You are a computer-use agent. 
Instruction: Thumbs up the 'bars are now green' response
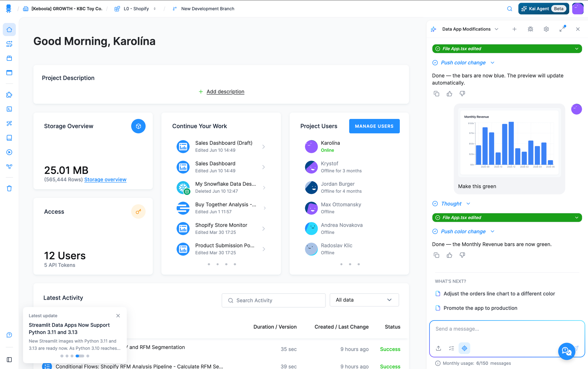[x=450, y=255]
